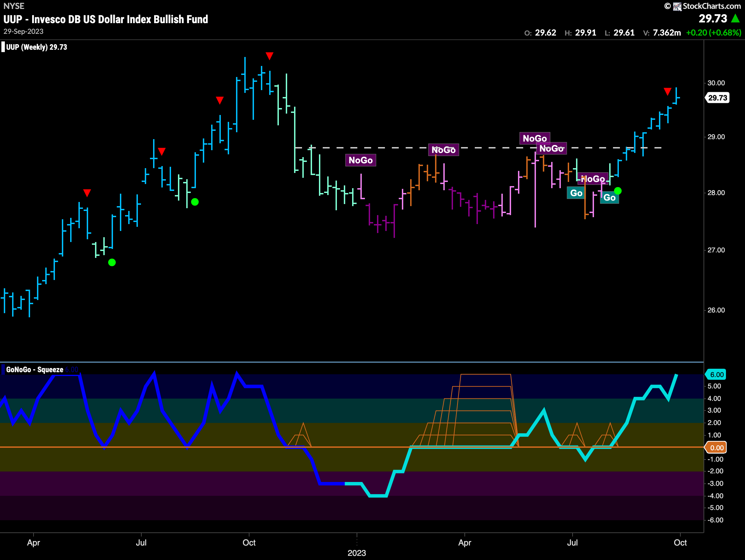The image size is (745, 560).
Task: Click the 26.00 price axis label
Action: (716, 310)
